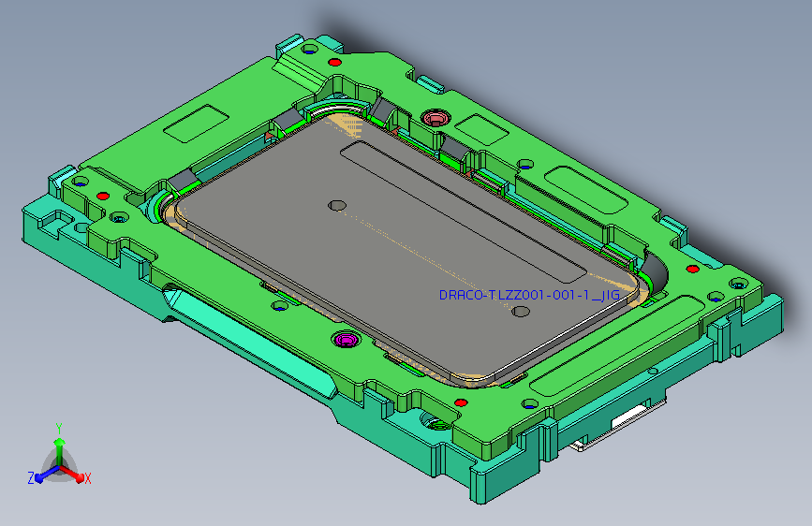This screenshot has height=526, width=812.
Task: Select the magenta bushing on the green frame
Action: (x=346, y=340)
